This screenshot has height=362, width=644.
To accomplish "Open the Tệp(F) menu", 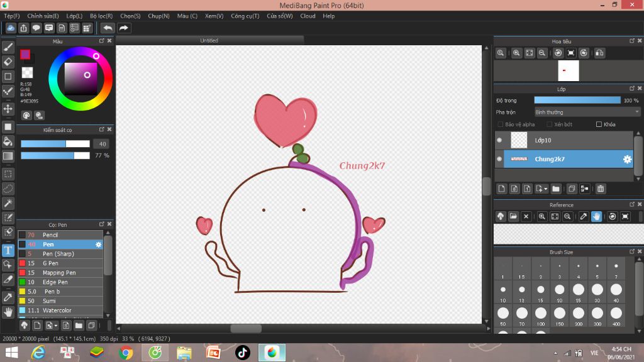I will pyautogui.click(x=12, y=16).
